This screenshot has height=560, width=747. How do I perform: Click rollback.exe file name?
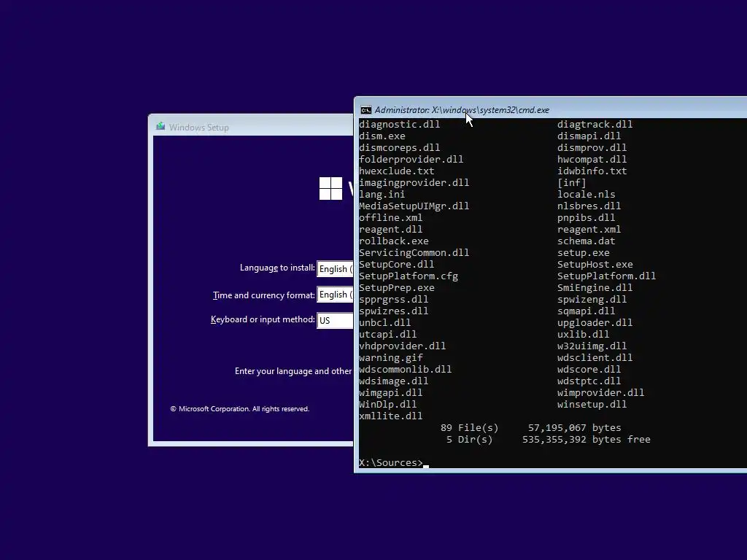click(393, 241)
